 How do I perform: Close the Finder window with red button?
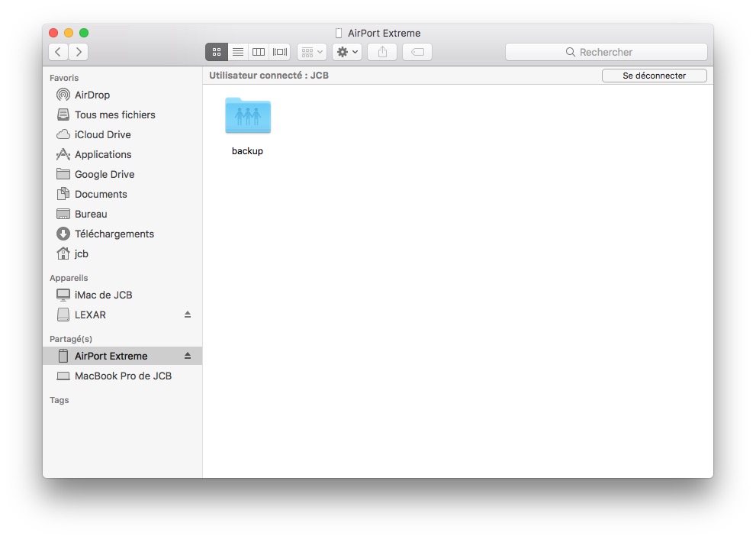pos(53,33)
